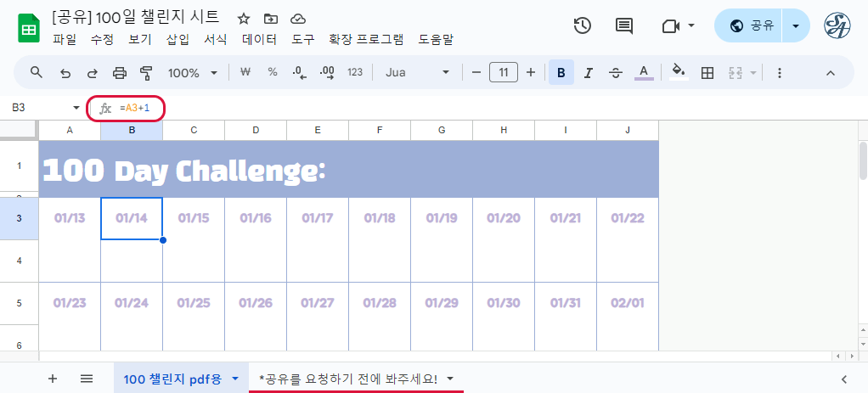Open version history clock icon
The width and height of the screenshot is (868, 393).
(582, 25)
